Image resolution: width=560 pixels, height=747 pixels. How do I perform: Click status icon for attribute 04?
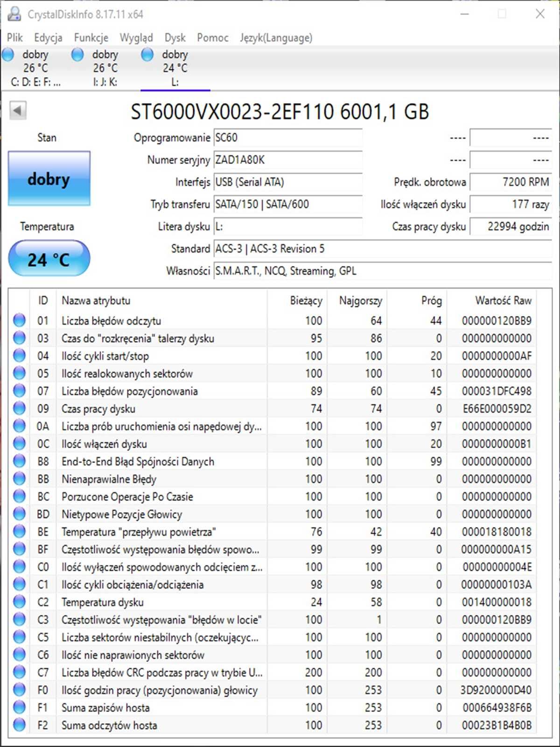coord(19,355)
